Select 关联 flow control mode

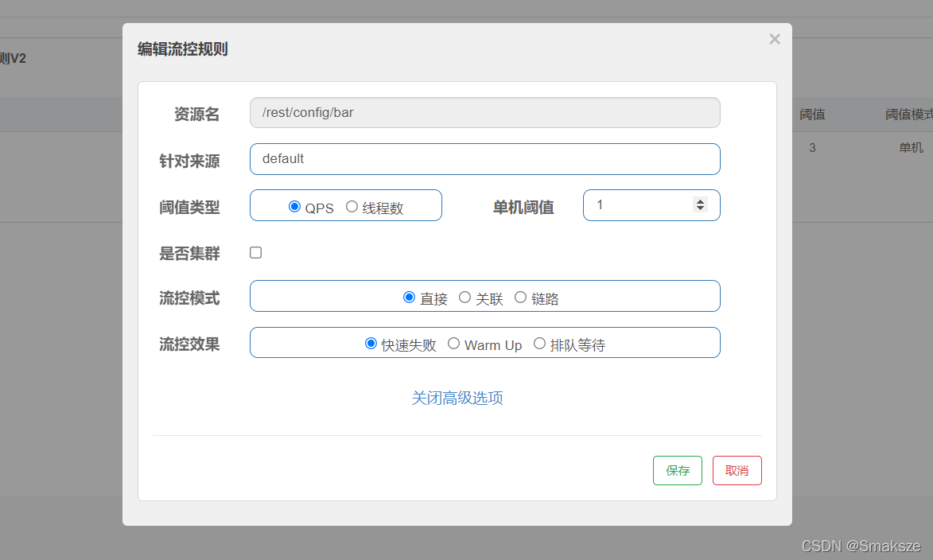tap(465, 297)
